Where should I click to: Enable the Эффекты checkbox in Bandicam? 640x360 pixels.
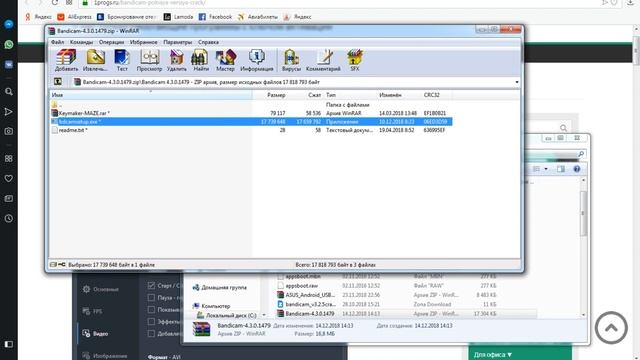[x=151, y=322]
